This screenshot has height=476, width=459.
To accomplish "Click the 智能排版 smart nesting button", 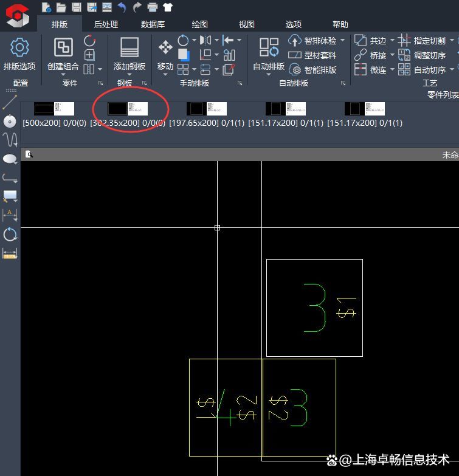I will pyautogui.click(x=312, y=70).
